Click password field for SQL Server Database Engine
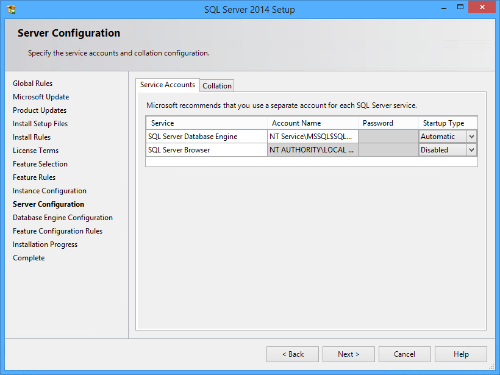 388,136
